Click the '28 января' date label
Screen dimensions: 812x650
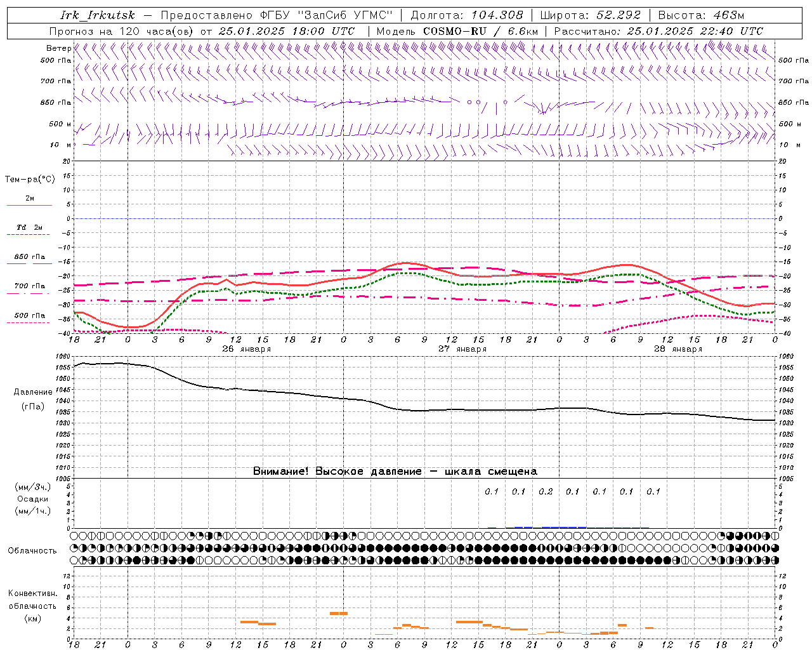coord(678,349)
